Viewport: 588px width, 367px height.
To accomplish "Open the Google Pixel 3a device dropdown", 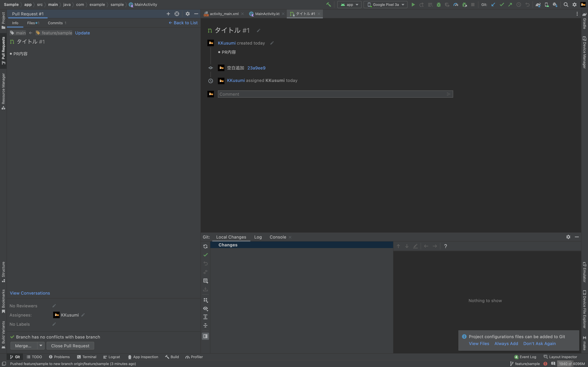I will 385,5.
